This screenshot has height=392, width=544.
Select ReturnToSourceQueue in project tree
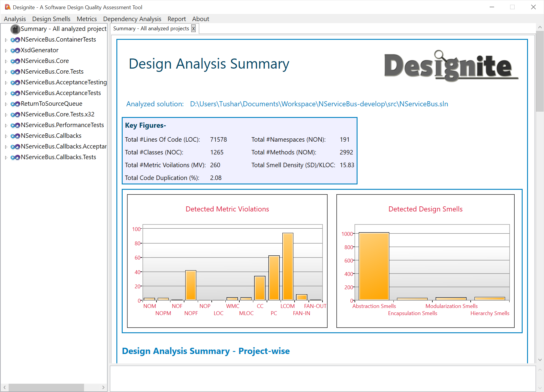coord(51,104)
